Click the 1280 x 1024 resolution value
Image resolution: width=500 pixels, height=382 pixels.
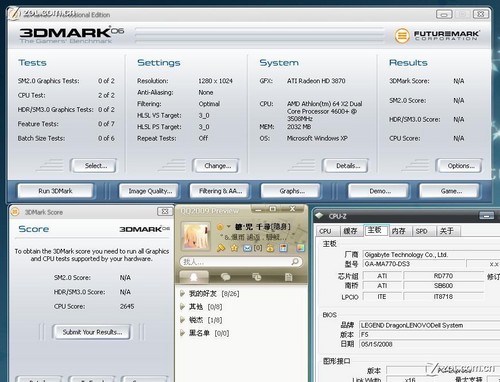pos(215,81)
